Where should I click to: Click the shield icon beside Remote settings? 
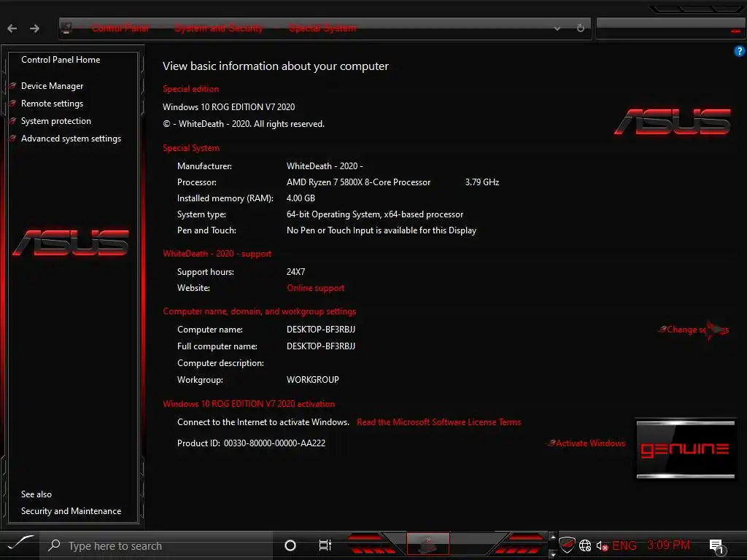pyautogui.click(x=12, y=104)
